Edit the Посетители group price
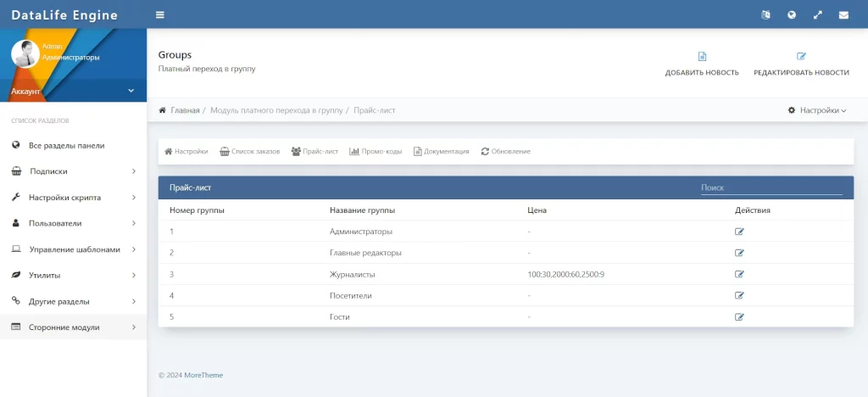This screenshot has height=397, width=868. [739, 296]
